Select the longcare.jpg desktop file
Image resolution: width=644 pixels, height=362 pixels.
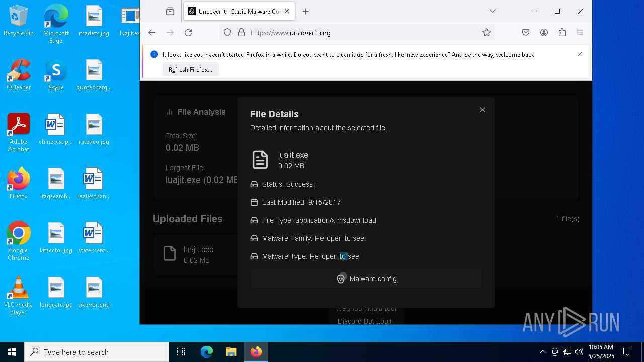tap(56, 292)
